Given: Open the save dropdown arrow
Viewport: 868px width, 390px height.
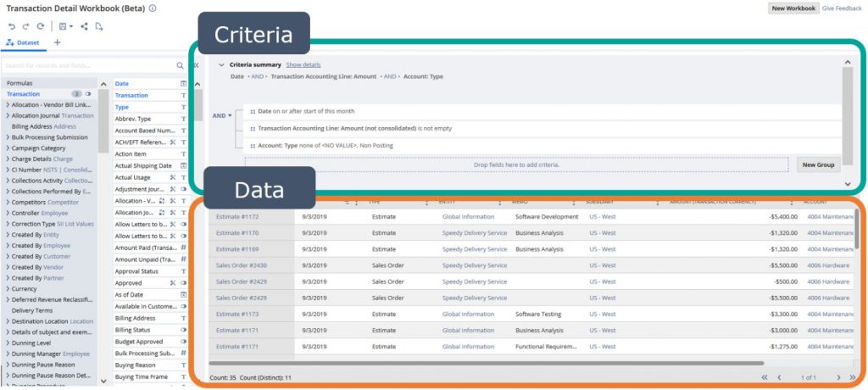Looking at the screenshot, I should point(71,26).
